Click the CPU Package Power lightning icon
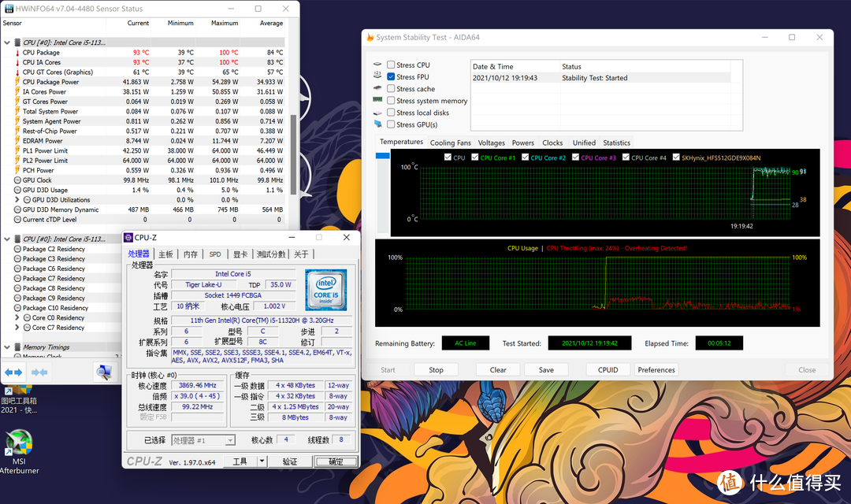Screen dimensions: 851x504 (17, 82)
